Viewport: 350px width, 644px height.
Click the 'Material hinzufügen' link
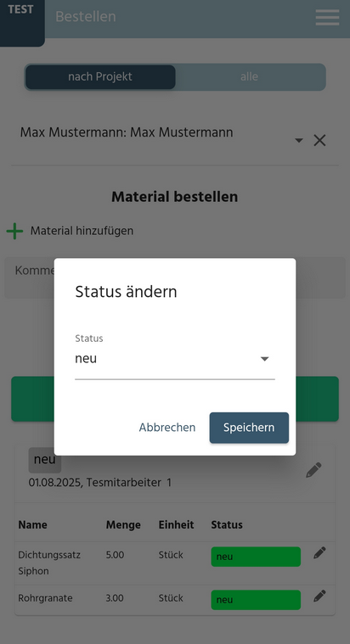pos(82,231)
